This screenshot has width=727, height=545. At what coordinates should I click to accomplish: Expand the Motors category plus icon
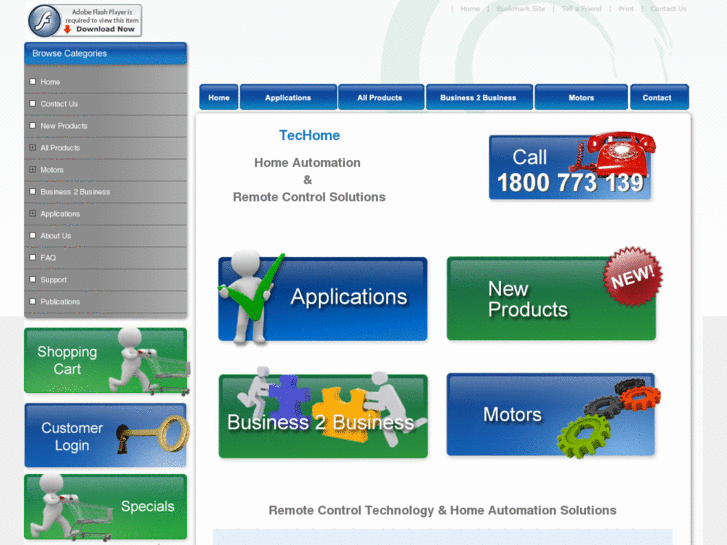tap(32, 169)
